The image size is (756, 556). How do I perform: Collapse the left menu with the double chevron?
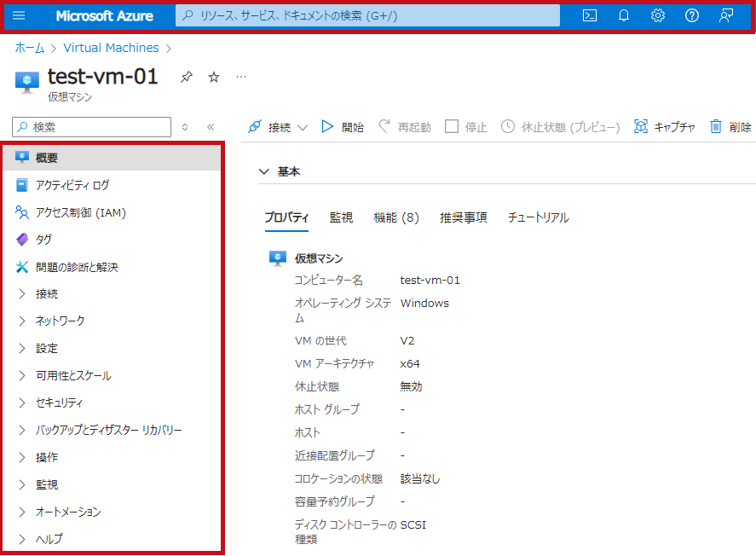[x=211, y=127]
